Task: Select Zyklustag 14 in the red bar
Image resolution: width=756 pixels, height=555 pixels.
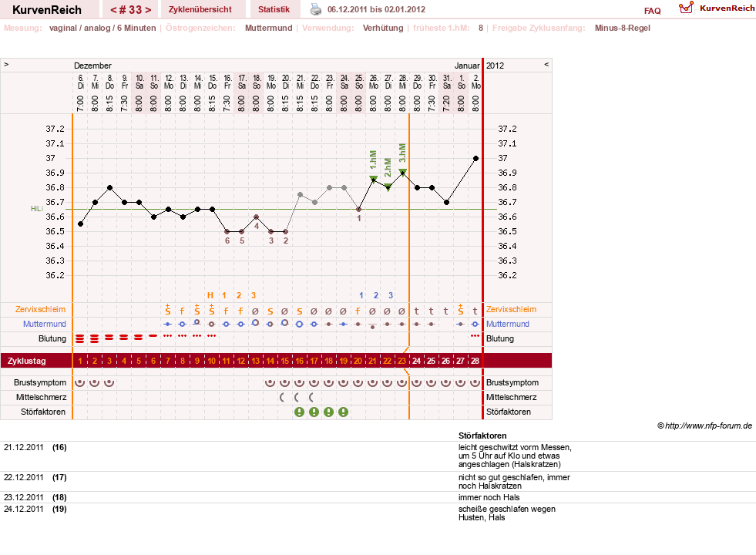Action: point(270,361)
